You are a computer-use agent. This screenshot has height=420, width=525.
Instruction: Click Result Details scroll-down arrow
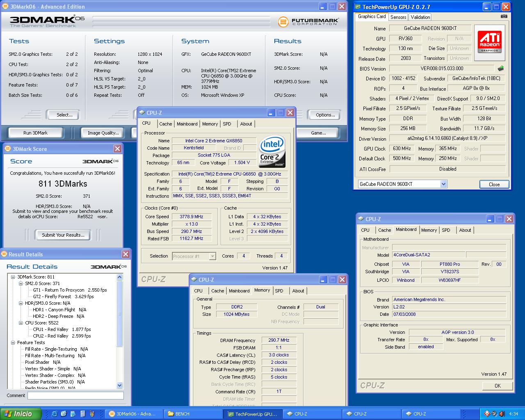pos(120,385)
